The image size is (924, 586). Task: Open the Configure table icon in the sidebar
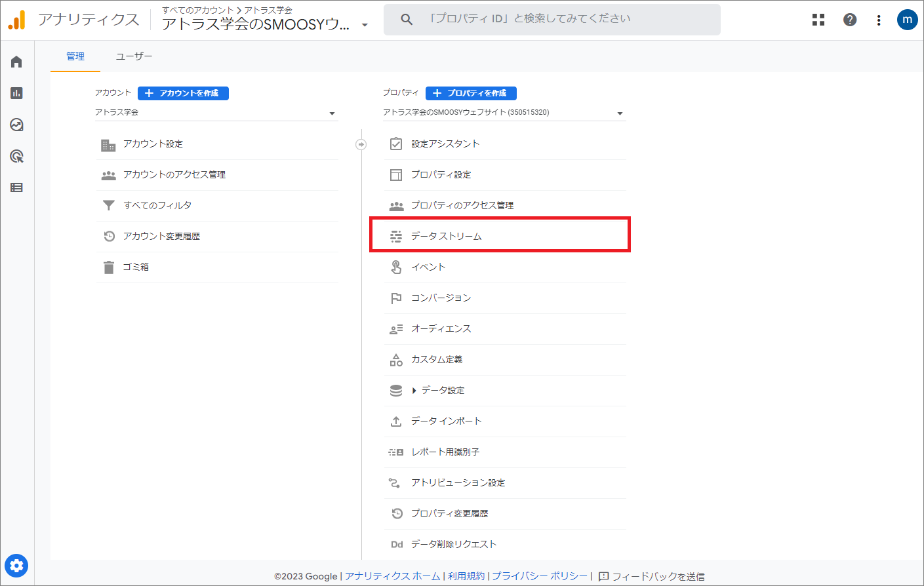(x=16, y=187)
